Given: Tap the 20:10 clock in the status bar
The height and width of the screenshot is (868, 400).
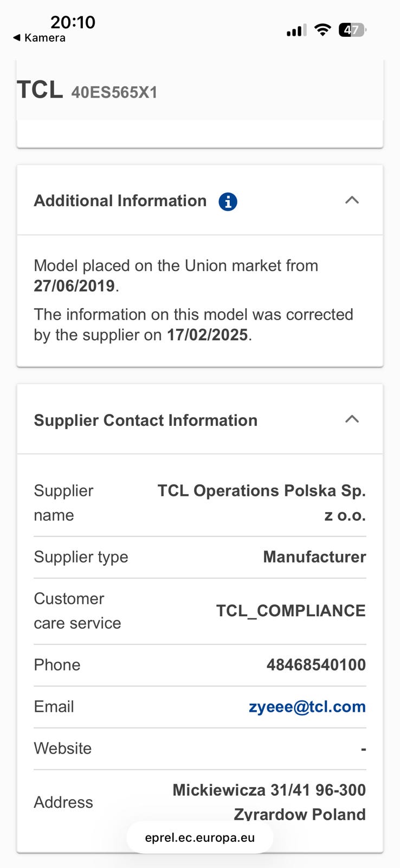Looking at the screenshot, I should (73, 22).
